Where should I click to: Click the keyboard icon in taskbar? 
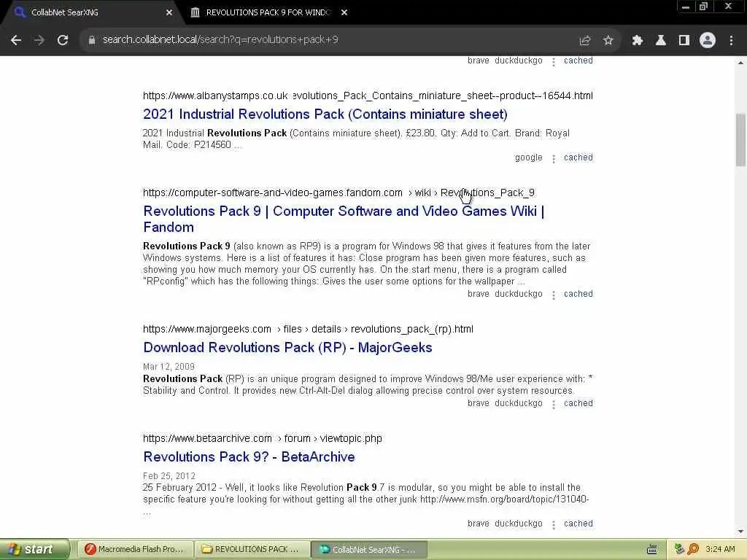pyautogui.click(x=652, y=550)
